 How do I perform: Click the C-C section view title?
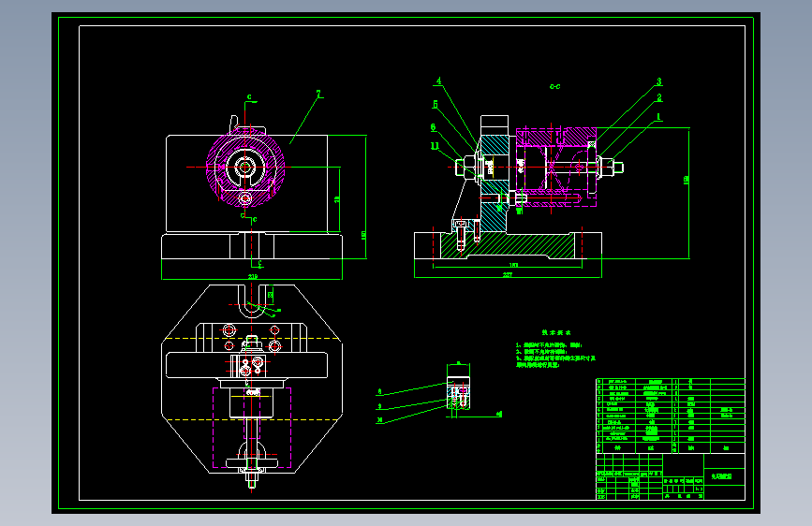[x=555, y=86]
